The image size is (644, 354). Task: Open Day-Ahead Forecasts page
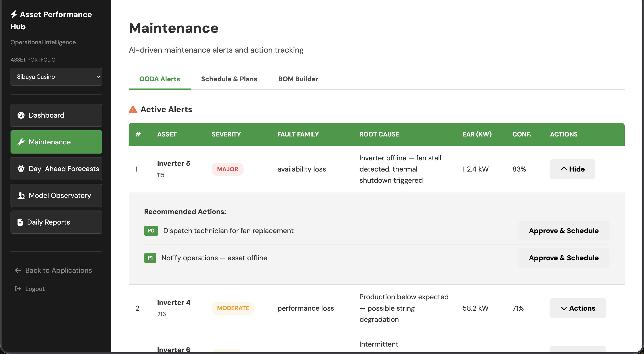point(56,169)
